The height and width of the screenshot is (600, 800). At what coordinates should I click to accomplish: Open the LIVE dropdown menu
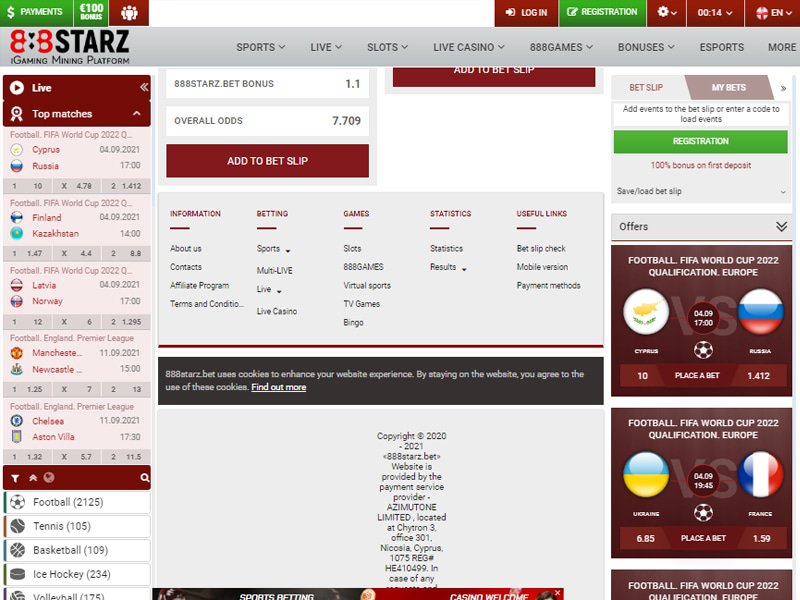[x=326, y=47]
